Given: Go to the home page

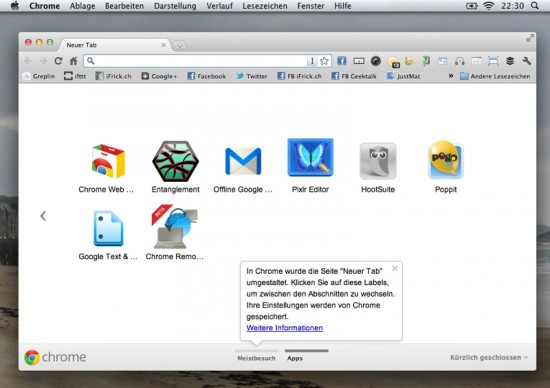Looking at the screenshot, I should click(x=73, y=61).
